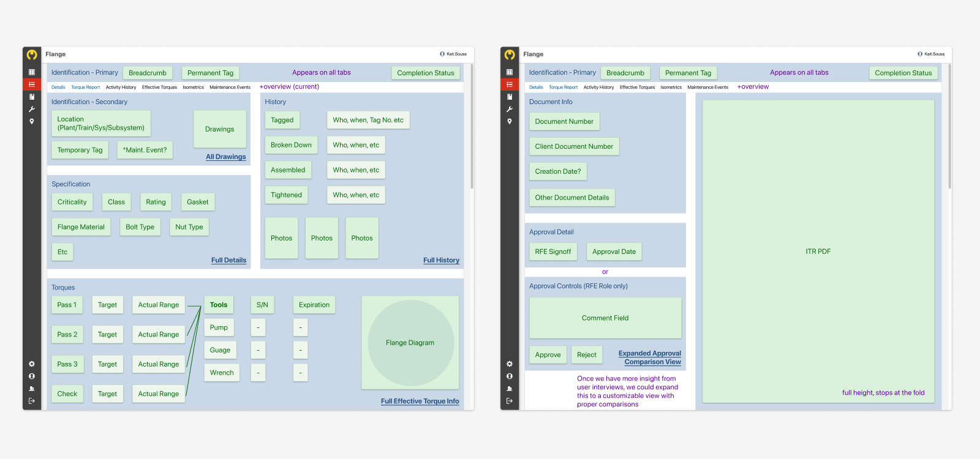Click the book icon in the right mockup sidebar
Image resolution: width=980 pixels, height=459 pixels.
tap(510, 97)
